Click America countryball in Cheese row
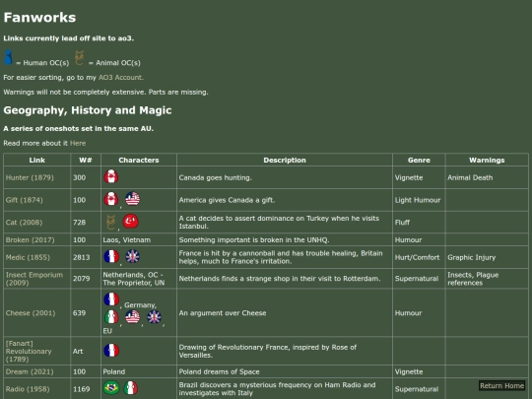The height and width of the screenshot is (399, 532). pyautogui.click(x=132, y=317)
